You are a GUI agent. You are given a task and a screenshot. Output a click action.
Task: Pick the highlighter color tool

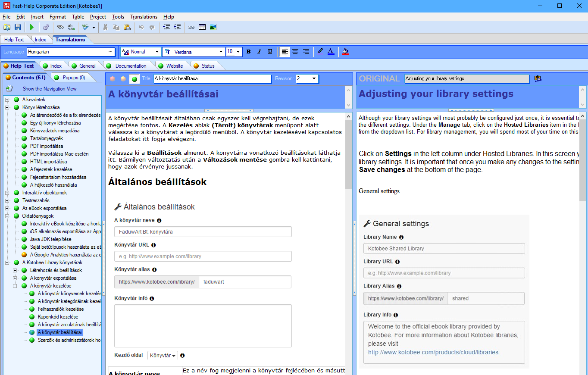coord(320,52)
